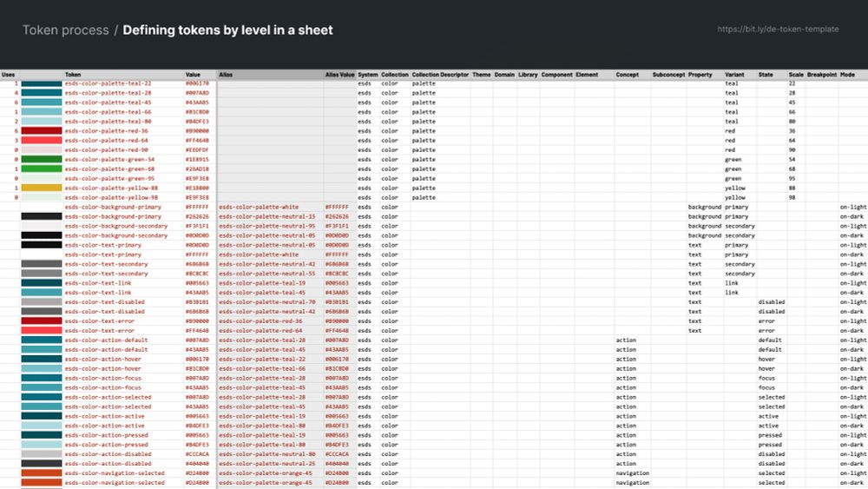Image resolution: width=868 pixels, height=489 pixels.
Task: Select the Property column header
Action: coord(700,74)
